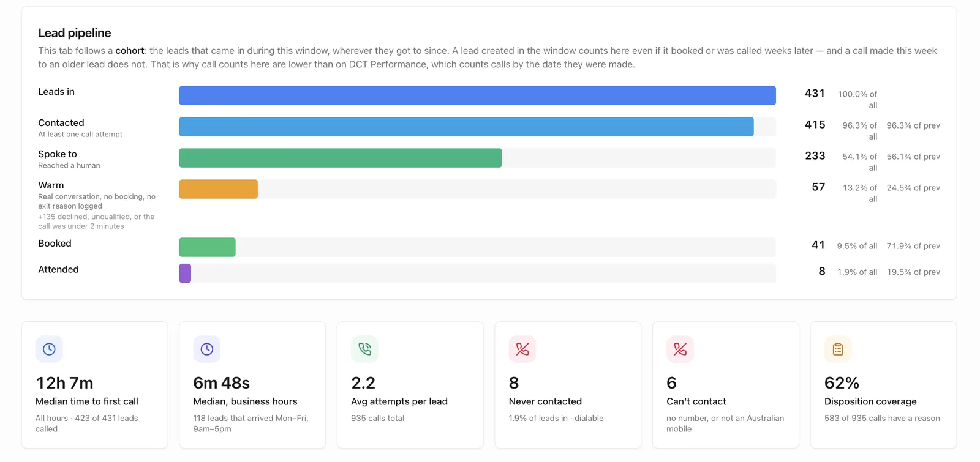Click the 71.9% of prev value
Viewport: 980px width, 462px height.
(913, 246)
